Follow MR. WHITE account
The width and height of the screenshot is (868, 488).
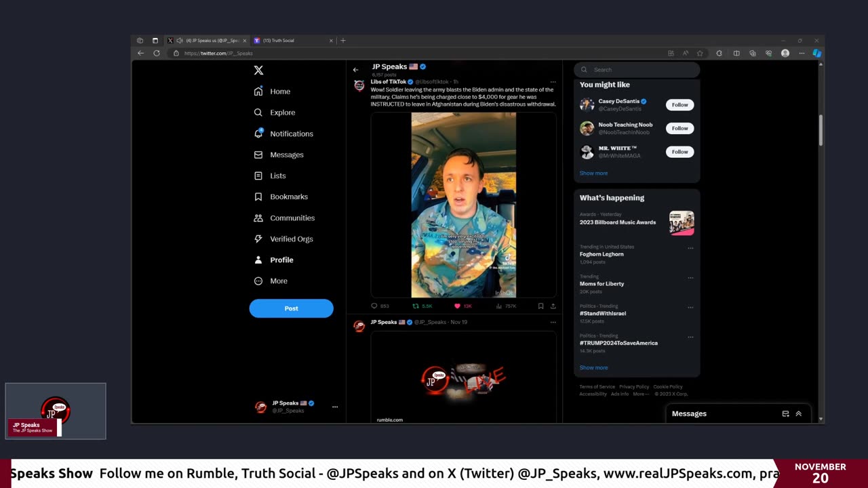(x=679, y=152)
